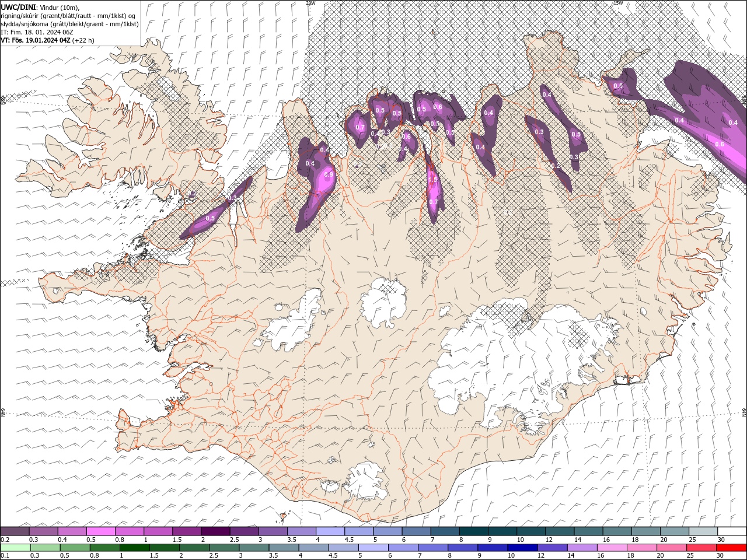
Task: Click the 30 label under the rain legend
Action: [719, 556]
